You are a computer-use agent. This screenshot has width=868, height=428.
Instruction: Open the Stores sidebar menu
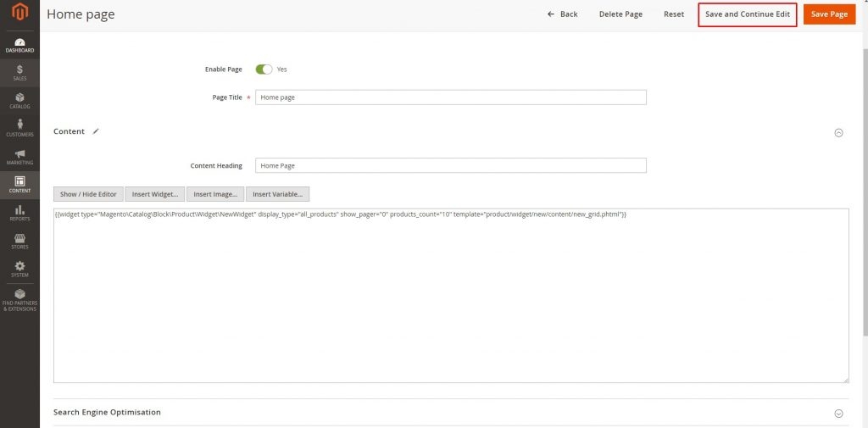coord(20,242)
